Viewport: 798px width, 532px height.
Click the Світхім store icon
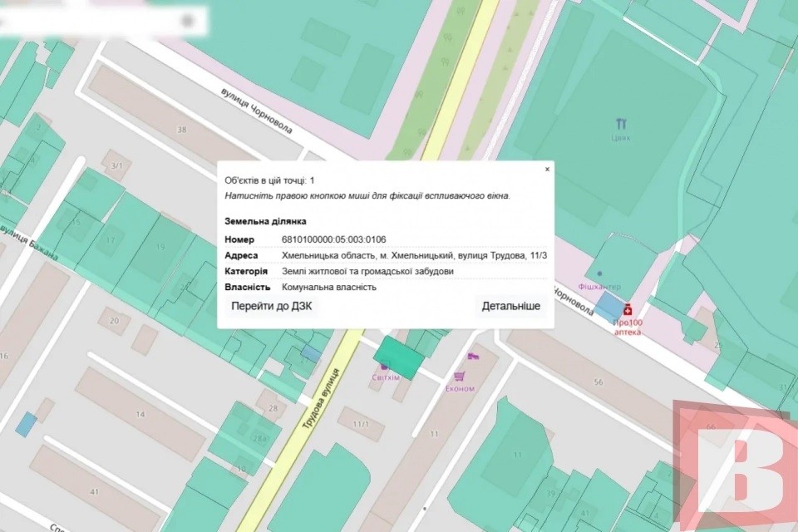point(384,367)
